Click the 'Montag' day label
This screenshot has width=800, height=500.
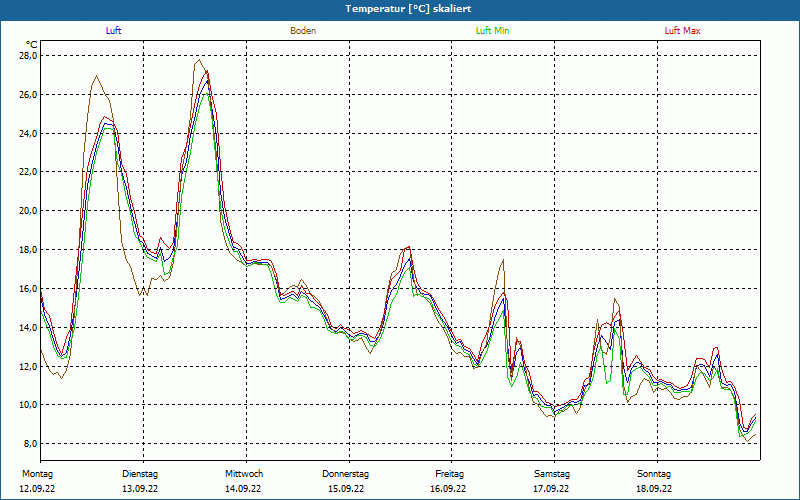click(x=37, y=474)
